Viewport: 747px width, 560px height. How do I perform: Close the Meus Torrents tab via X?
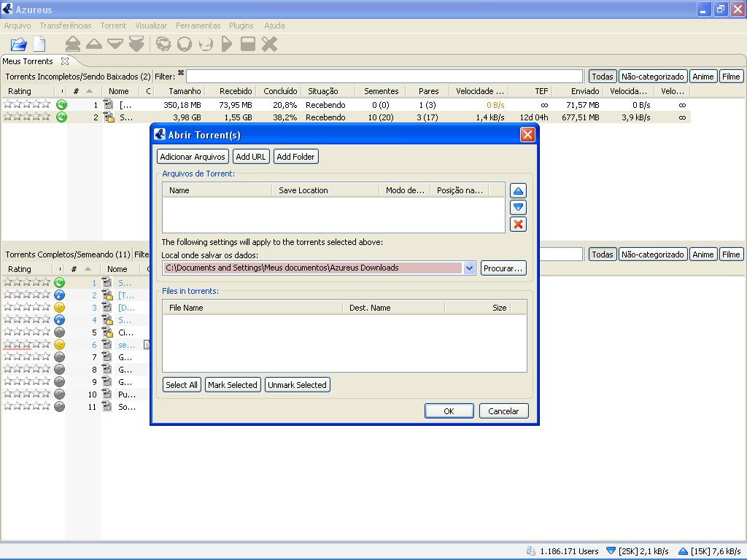(65, 61)
